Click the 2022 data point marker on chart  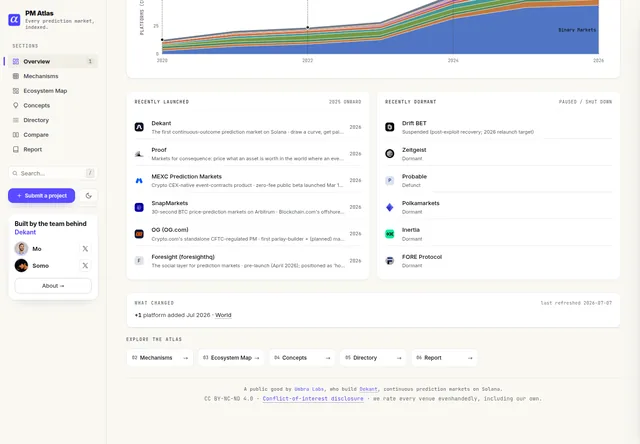[x=308, y=28]
